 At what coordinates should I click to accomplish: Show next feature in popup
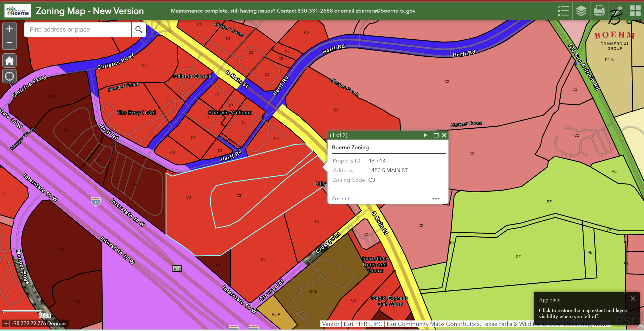tap(425, 135)
